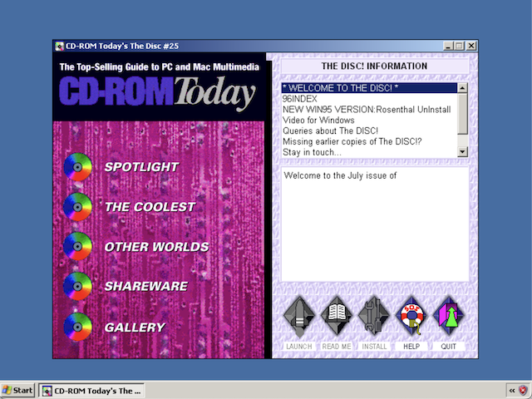Screen dimensions: 532x399
Task: Open the SPOTLIGHT section
Action: click(141, 167)
